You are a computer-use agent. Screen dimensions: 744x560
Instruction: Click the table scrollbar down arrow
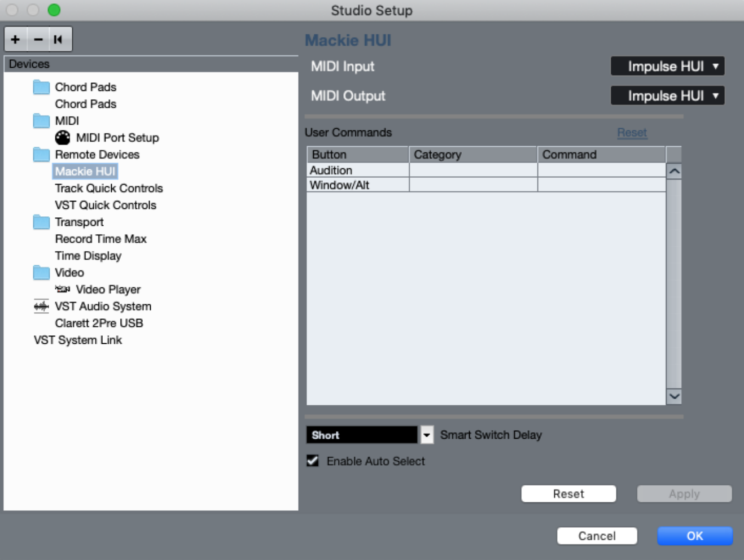click(674, 396)
